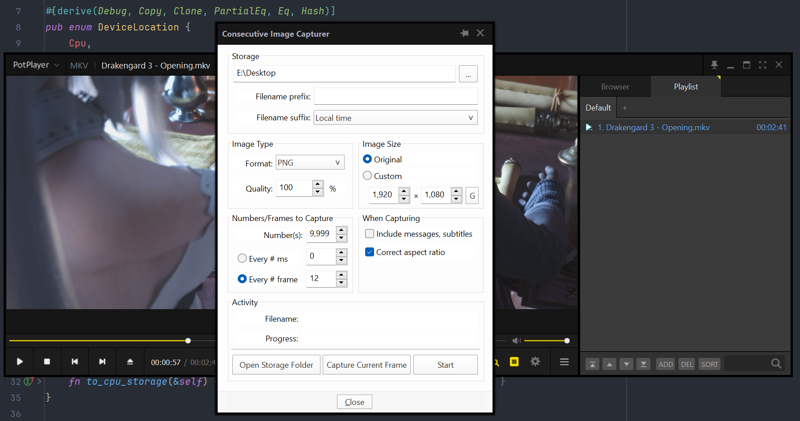Click the Number(s) field showing 9,999
Screen dimensions: 800x421
tap(321, 234)
